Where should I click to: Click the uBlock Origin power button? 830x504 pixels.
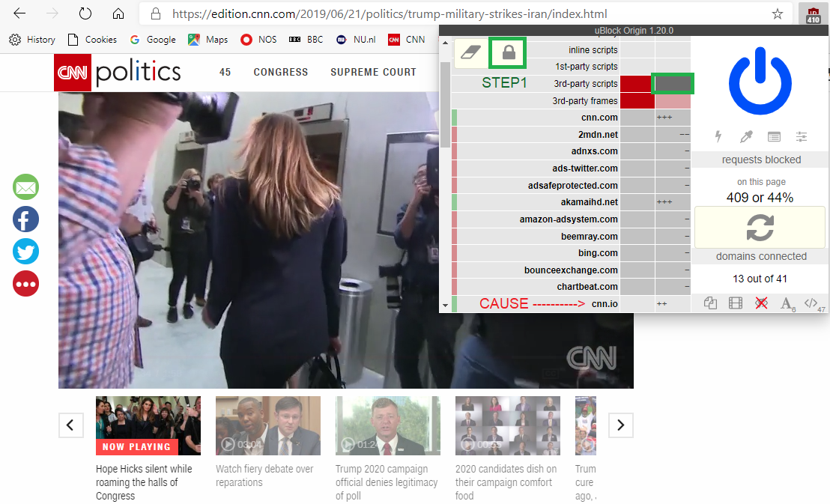click(x=760, y=80)
